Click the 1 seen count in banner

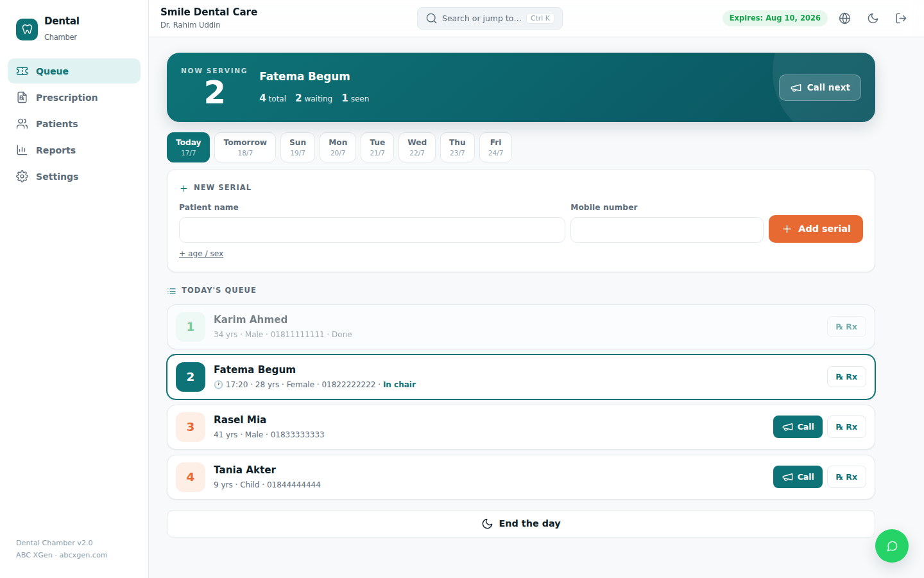tap(355, 98)
